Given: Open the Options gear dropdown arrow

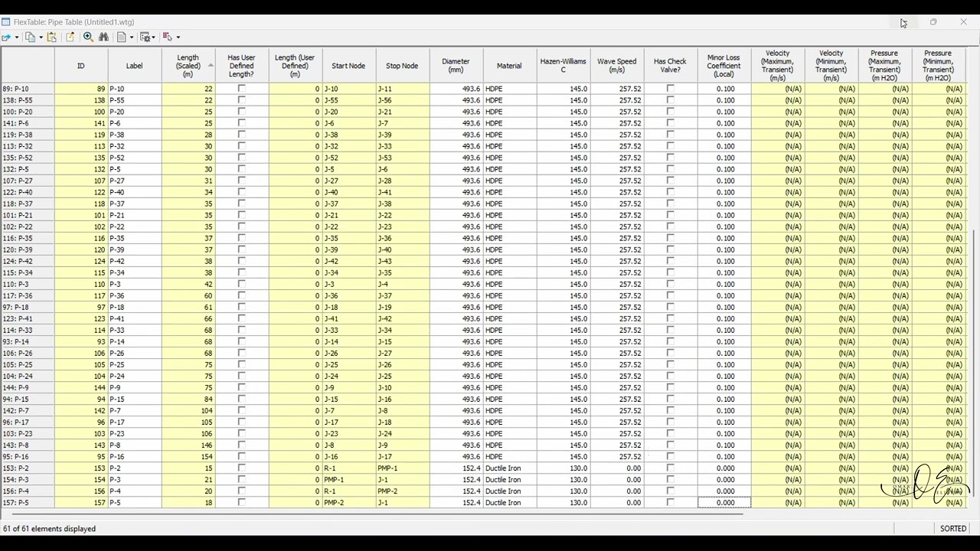Looking at the screenshot, I should coord(153,37).
